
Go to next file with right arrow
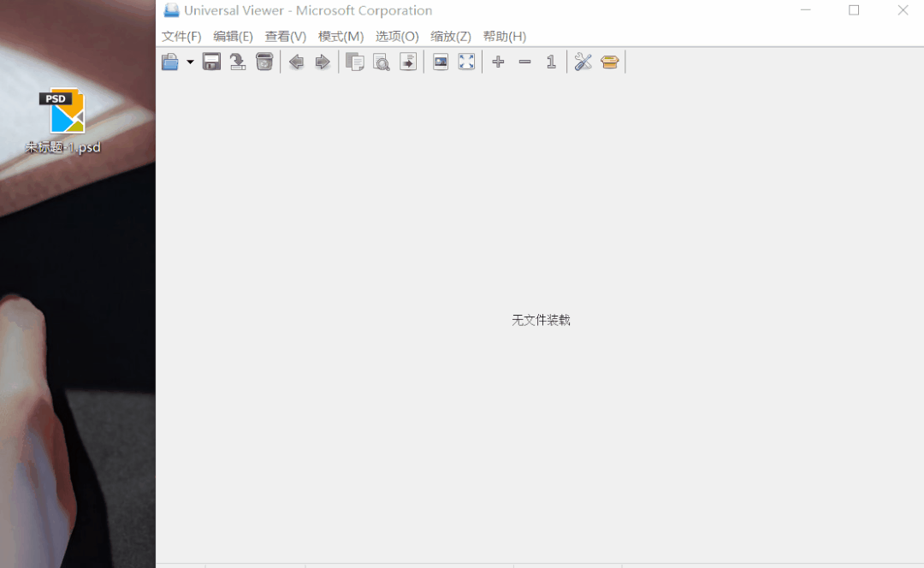[x=323, y=62]
